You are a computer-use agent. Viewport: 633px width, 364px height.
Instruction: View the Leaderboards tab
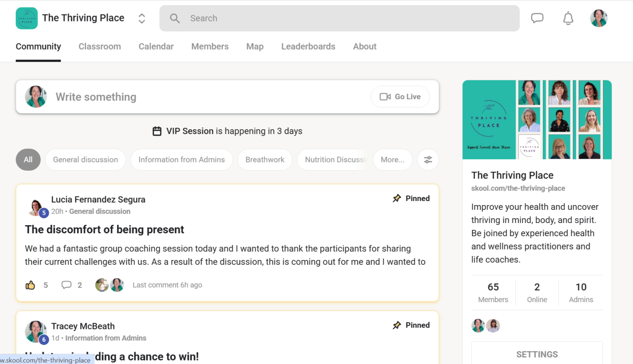tap(308, 47)
